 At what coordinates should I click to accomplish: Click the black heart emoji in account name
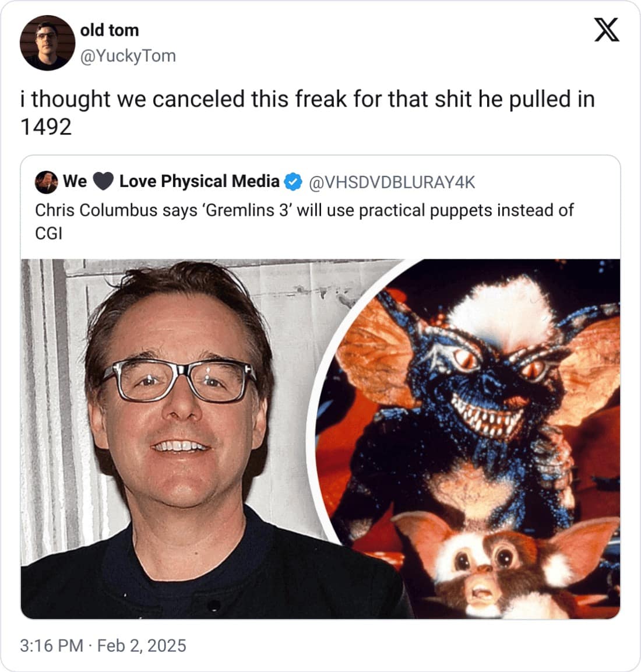pyautogui.click(x=103, y=182)
